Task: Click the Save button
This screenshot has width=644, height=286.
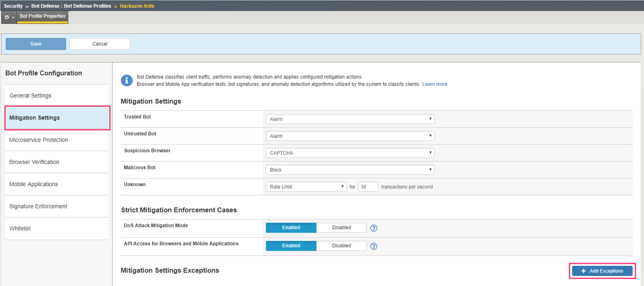Action: point(36,44)
